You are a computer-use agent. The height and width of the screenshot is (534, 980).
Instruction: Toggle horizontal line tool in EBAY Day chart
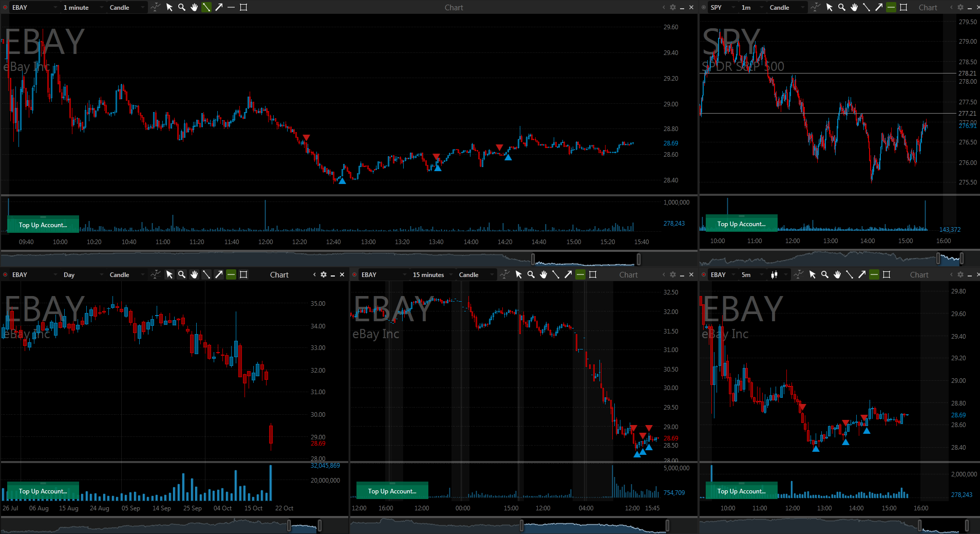click(x=231, y=274)
